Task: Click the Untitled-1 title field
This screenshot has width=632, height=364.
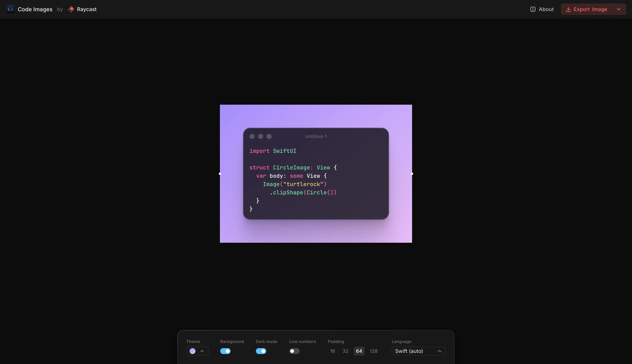Action: (x=316, y=136)
